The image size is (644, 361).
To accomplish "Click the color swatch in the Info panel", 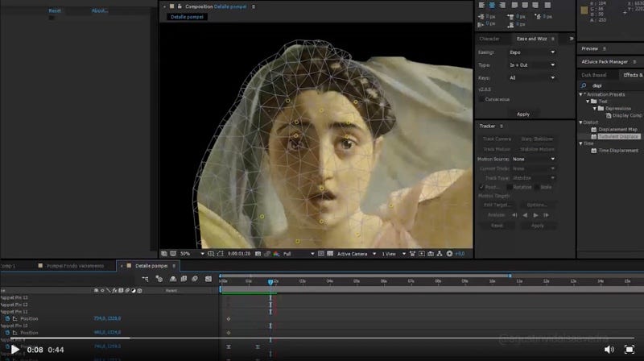I will point(584,10).
